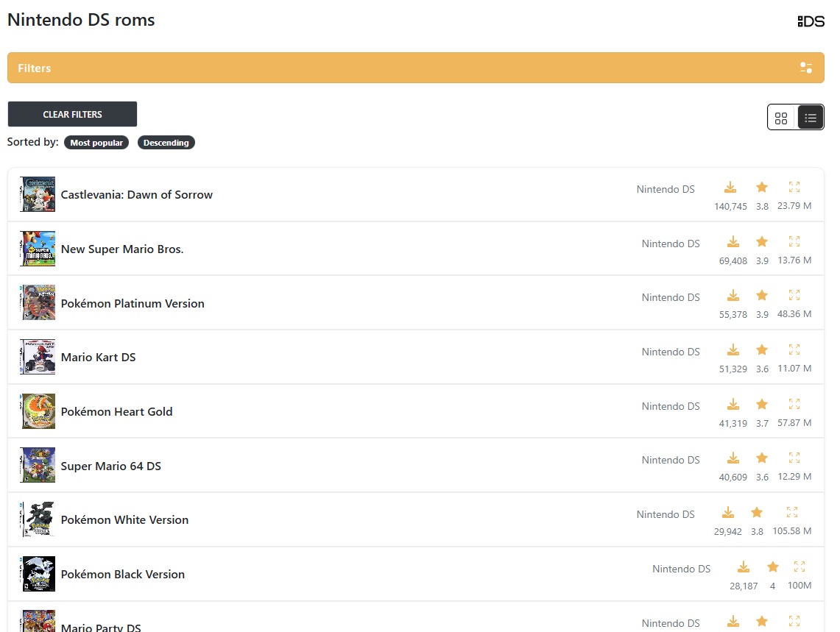Screen dimensions: 840x632
Task: Click Castlevania: Dawn of Sorrow cover thumbnail
Action: click(38, 194)
